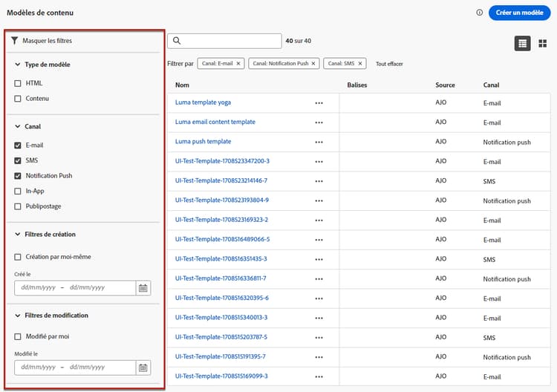Tick Modifié par moi checkbox
This screenshot has width=557, height=392.
coord(18,336)
